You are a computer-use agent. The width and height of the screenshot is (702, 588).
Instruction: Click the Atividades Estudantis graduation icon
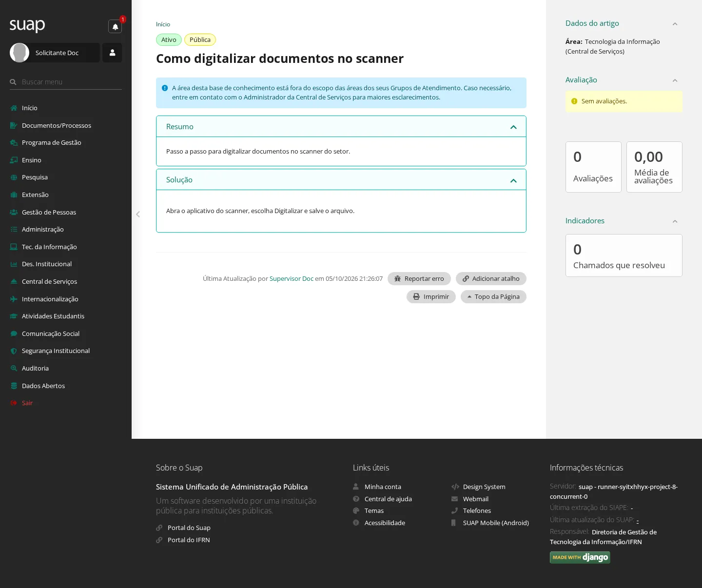[x=14, y=316]
